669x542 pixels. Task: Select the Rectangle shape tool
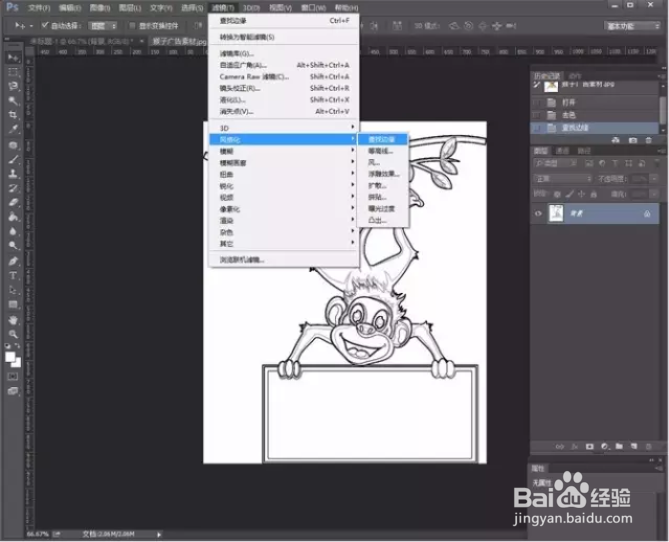tap(13, 304)
